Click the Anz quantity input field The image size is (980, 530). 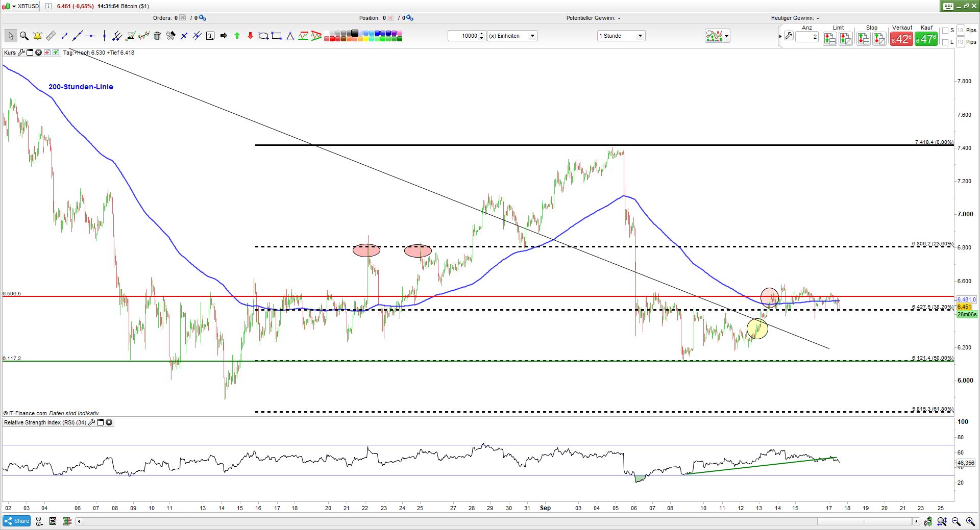point(806,37)
